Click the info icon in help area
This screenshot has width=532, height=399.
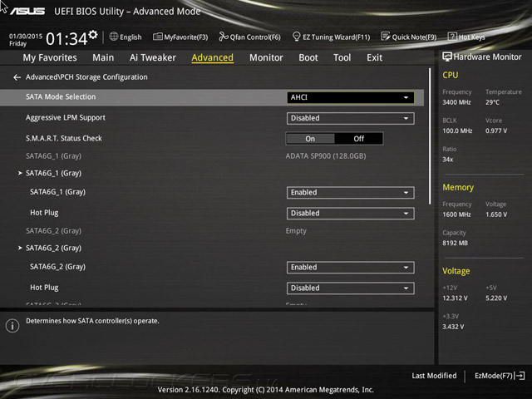[x=12, y=326]
